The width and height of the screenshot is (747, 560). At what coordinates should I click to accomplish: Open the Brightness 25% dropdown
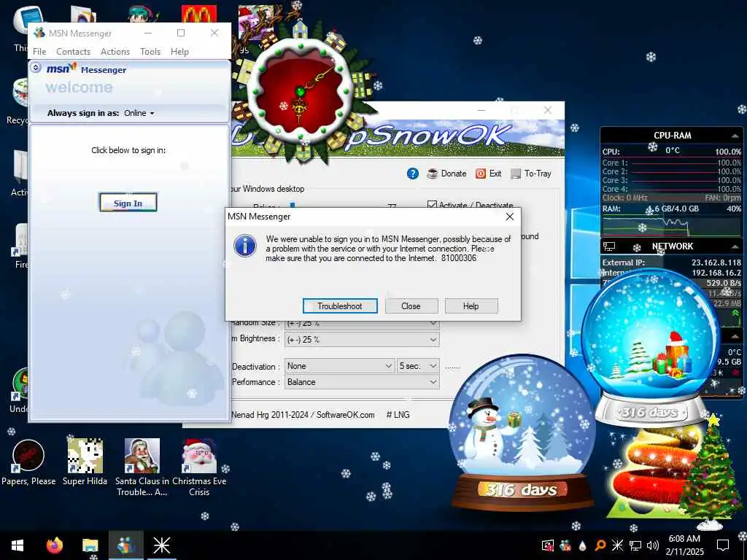(362, 340)
